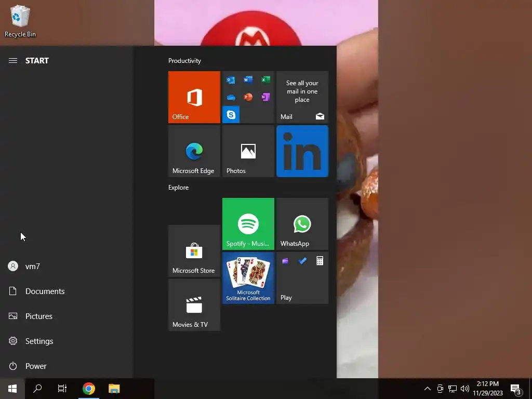Viewport: 532px width, 399px height.
Task: Open the purple app icon in the Play tile
Action: pyautogui.click(x=285, y=261)
